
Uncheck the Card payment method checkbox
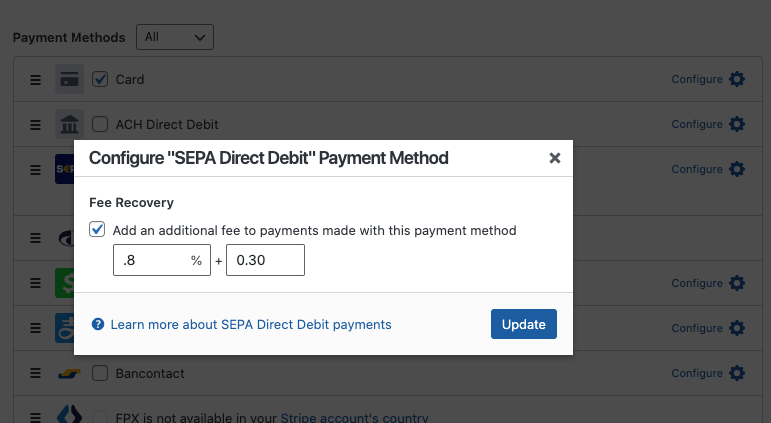[100, 79]
